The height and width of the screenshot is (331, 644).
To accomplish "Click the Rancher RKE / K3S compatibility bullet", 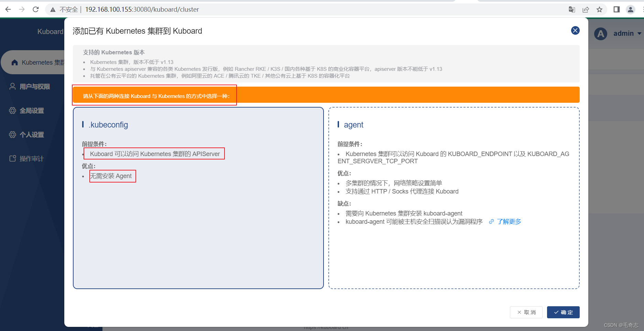I will (x=266, y=69).
